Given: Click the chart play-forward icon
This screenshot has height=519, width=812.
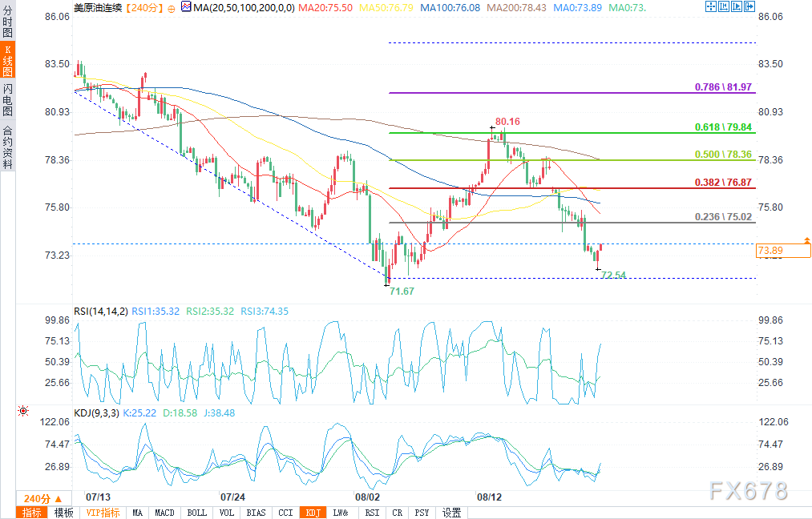Looking at the screenshot, I should (x=736, y=6).
